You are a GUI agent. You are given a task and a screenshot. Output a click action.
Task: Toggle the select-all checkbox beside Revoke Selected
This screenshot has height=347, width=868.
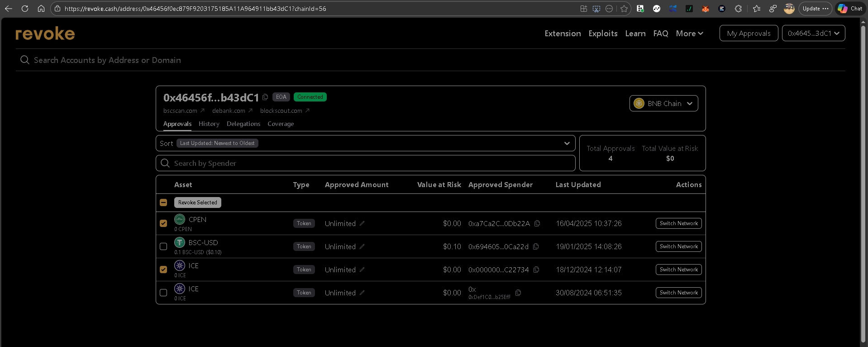coord(163,202)
